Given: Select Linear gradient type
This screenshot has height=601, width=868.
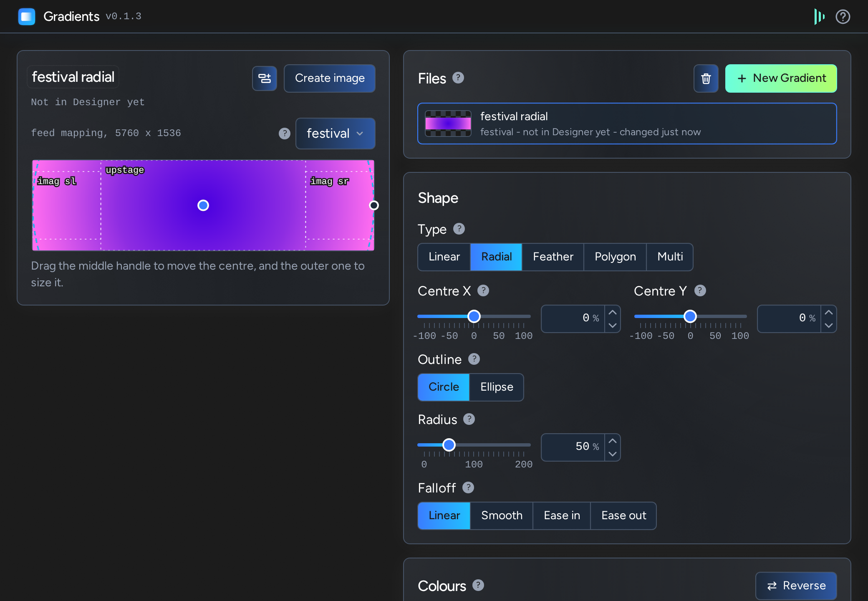Looking at the screenshot, I should click(x=444, y=257).
